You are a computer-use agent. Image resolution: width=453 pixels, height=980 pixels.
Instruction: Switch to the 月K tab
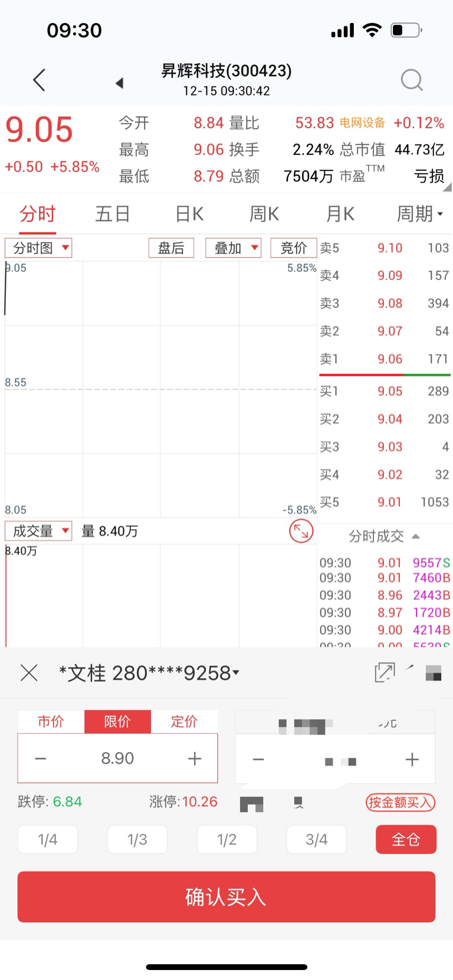(x=340, y=214)
